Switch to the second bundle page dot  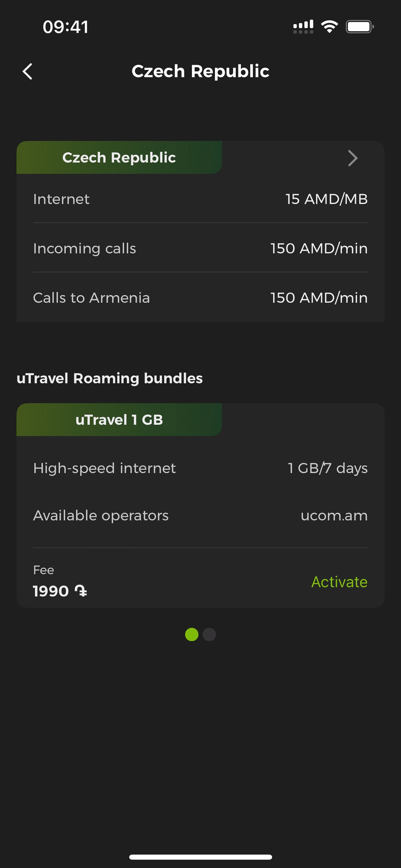[209, 635]
